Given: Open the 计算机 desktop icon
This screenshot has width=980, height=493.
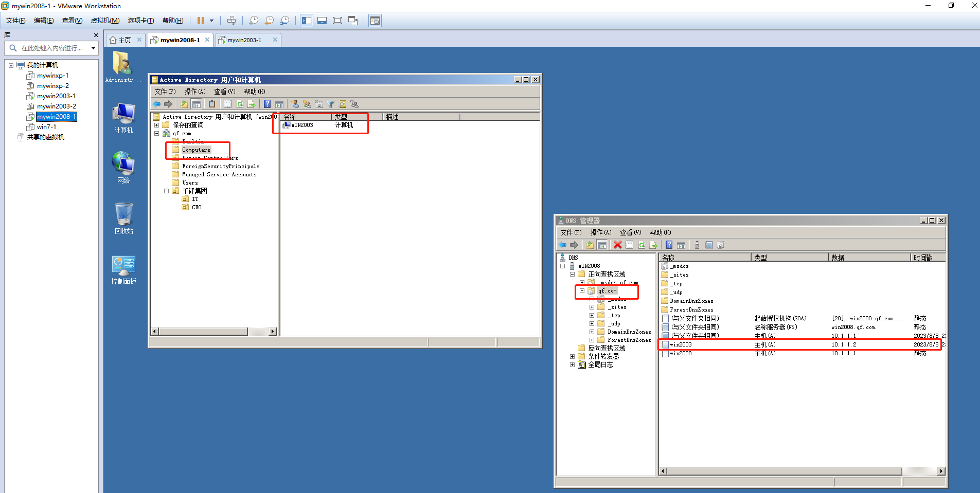Looking at the screenshot, I should coord(123,118).
